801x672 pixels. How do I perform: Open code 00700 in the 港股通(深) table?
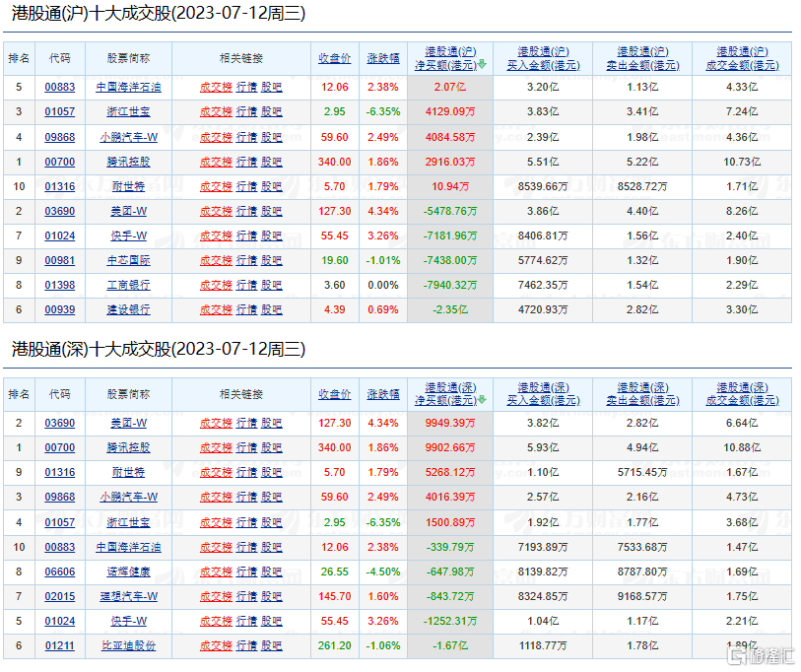(60, 447)
